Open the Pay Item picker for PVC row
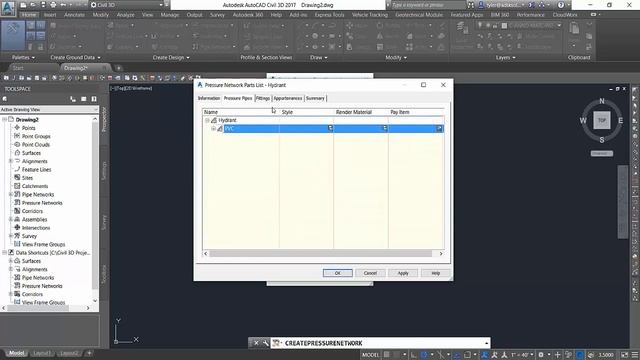Screen dimensions: 640x360 (x=439, y=129)
